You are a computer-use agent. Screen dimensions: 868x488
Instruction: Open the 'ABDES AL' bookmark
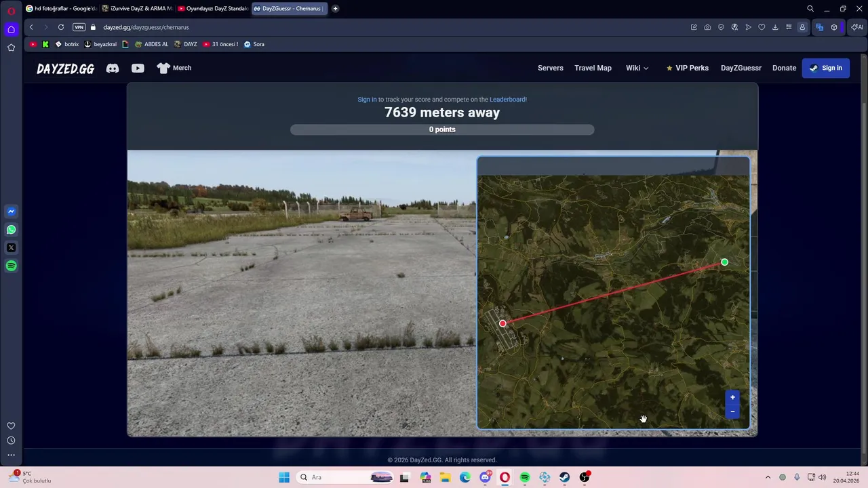[x=151, y=44]
